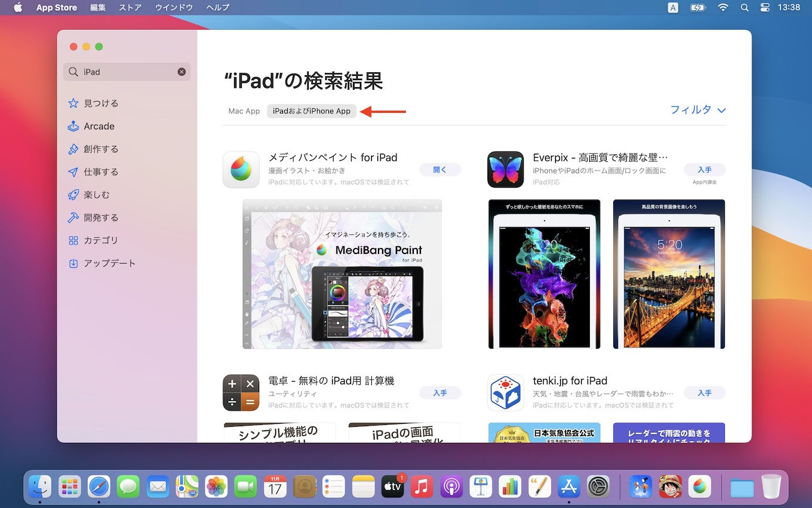Open the Wi-Fi status menu
The height and width of the screenshot is (508, 812).
(x=723, y=7)
